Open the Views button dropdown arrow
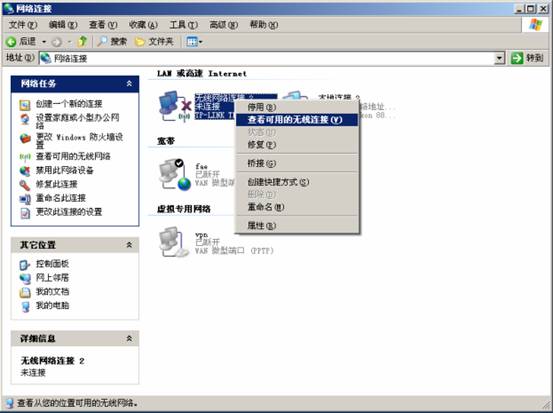 201,42
